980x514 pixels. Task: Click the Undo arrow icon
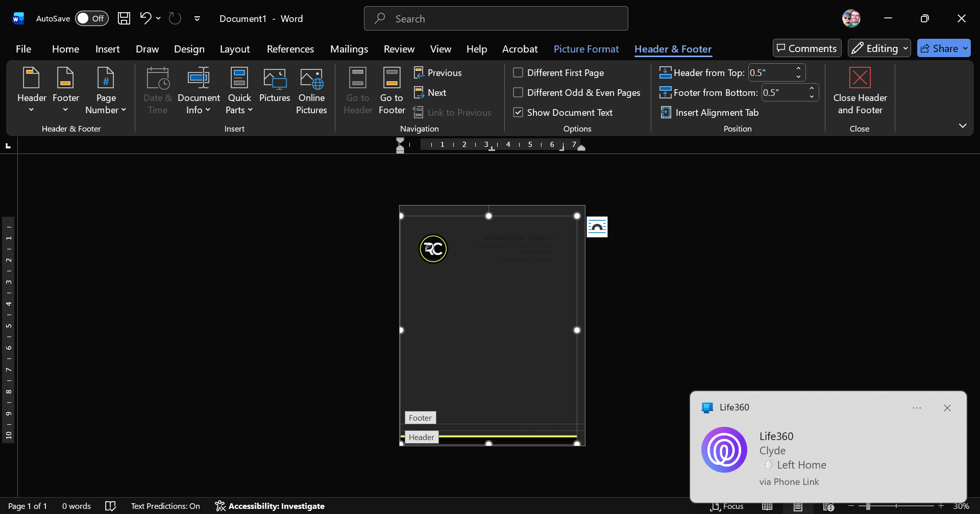[x=145, y=18]
